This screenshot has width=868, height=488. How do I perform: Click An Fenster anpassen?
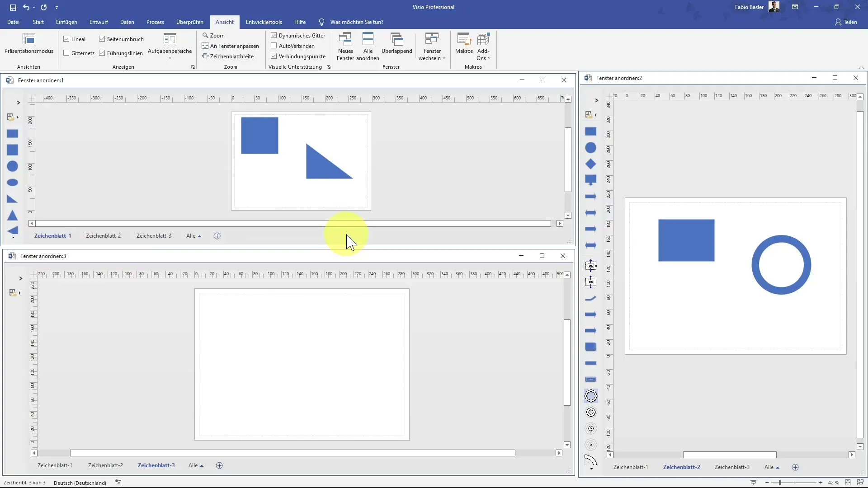pos(231,46)
